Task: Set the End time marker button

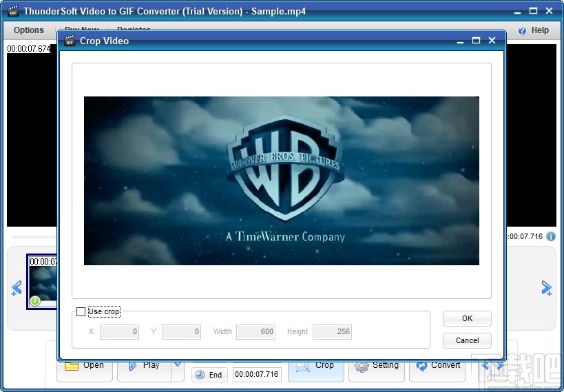Action: pyautogui.click(x=209, y=375)
